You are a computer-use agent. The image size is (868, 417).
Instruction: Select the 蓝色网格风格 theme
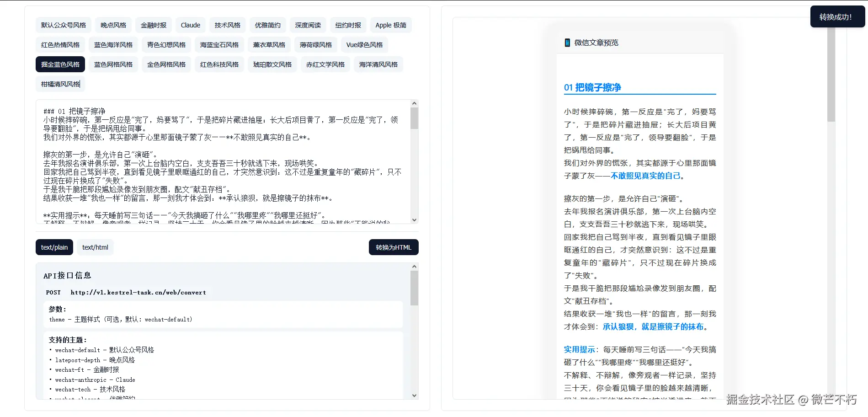pyautogui.click(x=113, y=64)
